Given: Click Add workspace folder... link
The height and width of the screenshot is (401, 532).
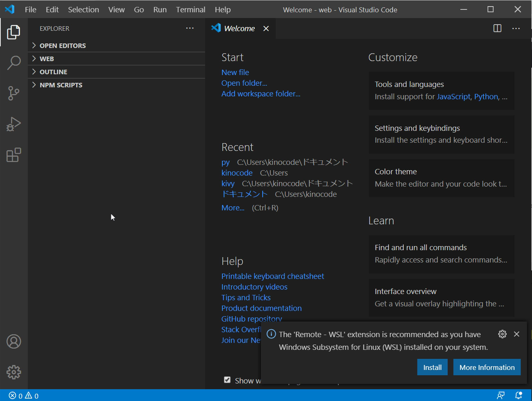Looking at the screenshot, I should [x=261, y=94].
